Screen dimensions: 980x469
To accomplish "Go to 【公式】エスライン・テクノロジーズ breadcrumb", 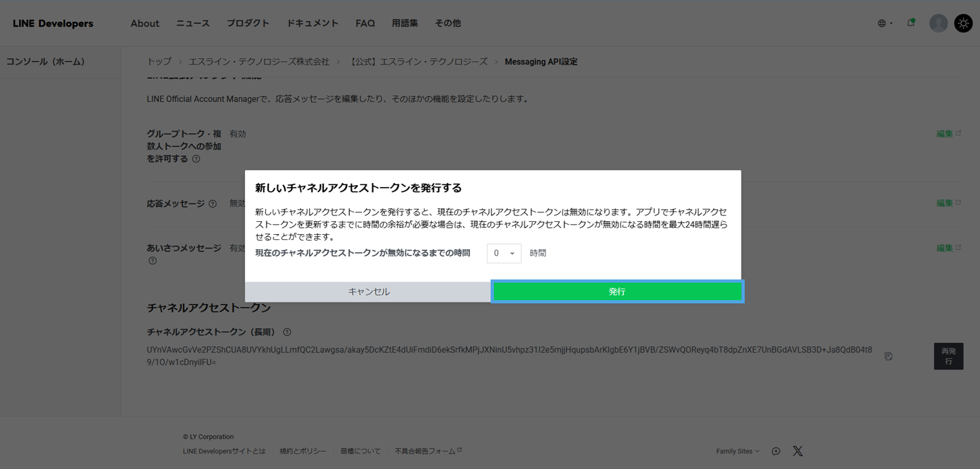I will [x=417, y=61].
